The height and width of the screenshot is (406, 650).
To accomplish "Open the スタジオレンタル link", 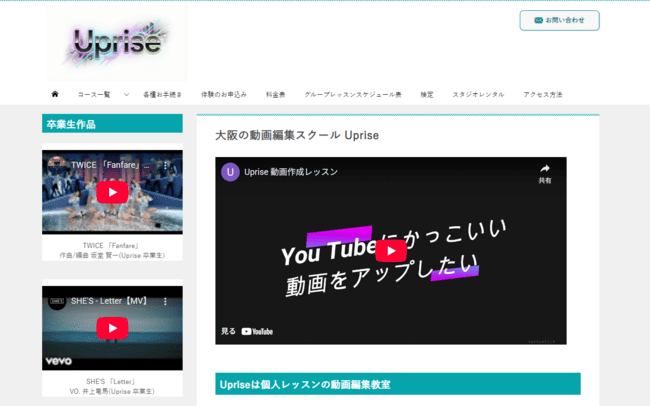I will tap(478, 94).
